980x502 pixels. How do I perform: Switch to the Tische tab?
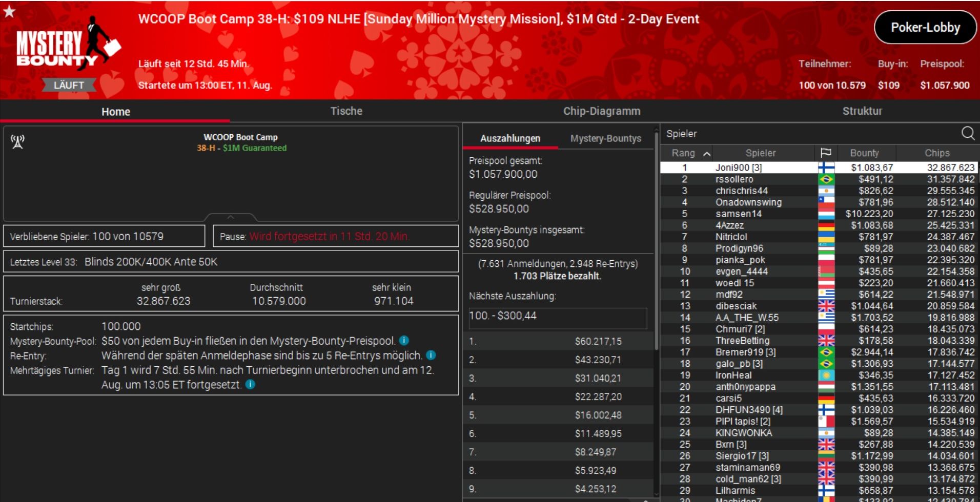click(x=346, y=111)
